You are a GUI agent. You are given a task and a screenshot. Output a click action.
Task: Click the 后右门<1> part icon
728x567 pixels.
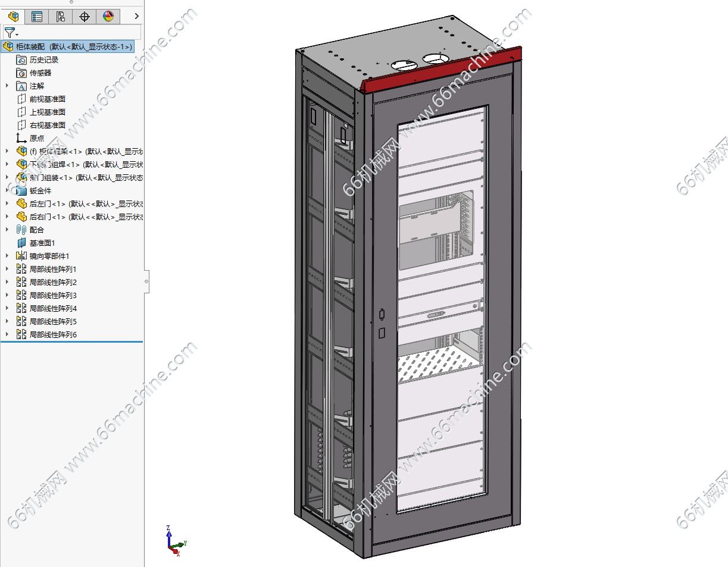click(x=21, y=217)
